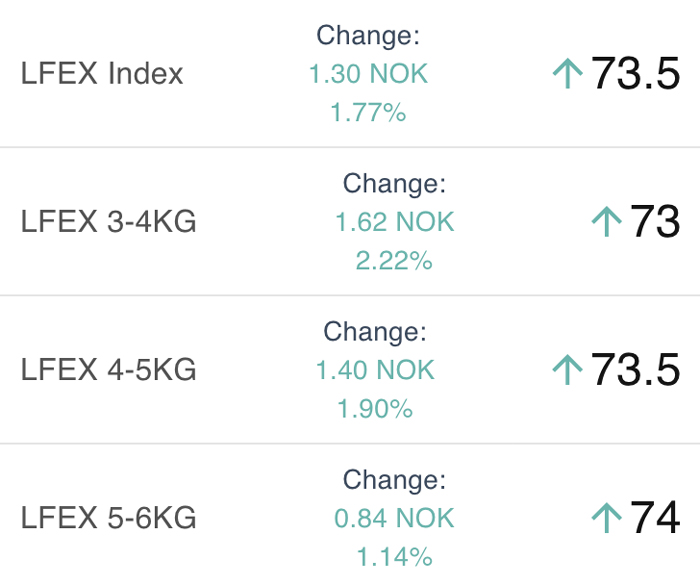700x585 pixels.
Task: Click the 1.30 NOK change value
Action: (x=368, y=74)
